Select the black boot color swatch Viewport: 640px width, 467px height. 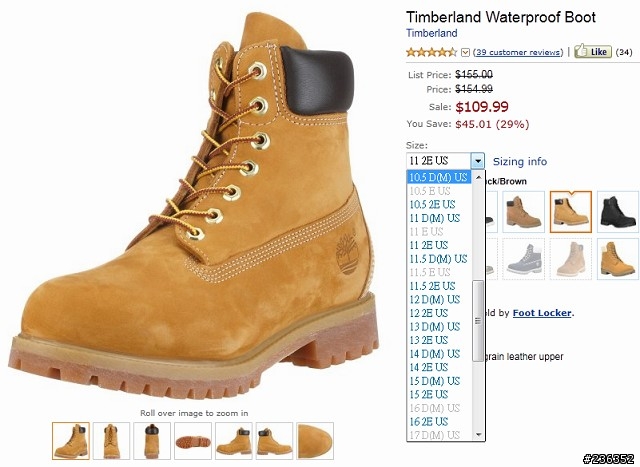tap(618, 212)
